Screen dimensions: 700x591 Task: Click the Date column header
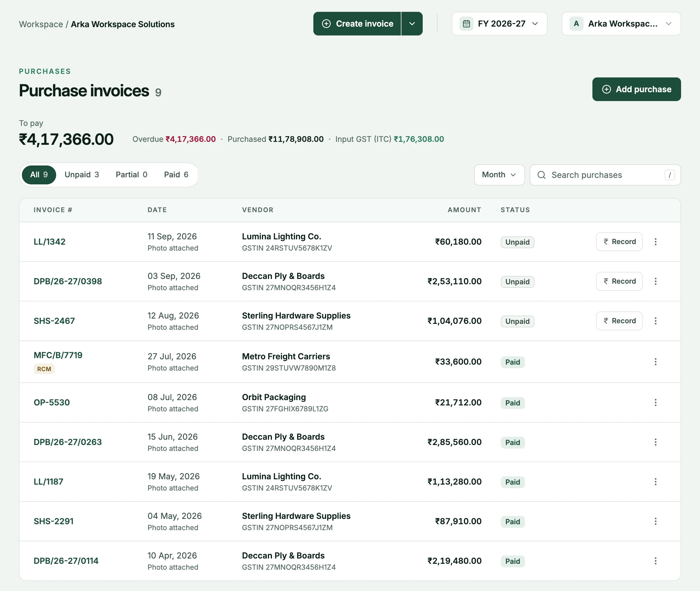(x=157, y=210)
